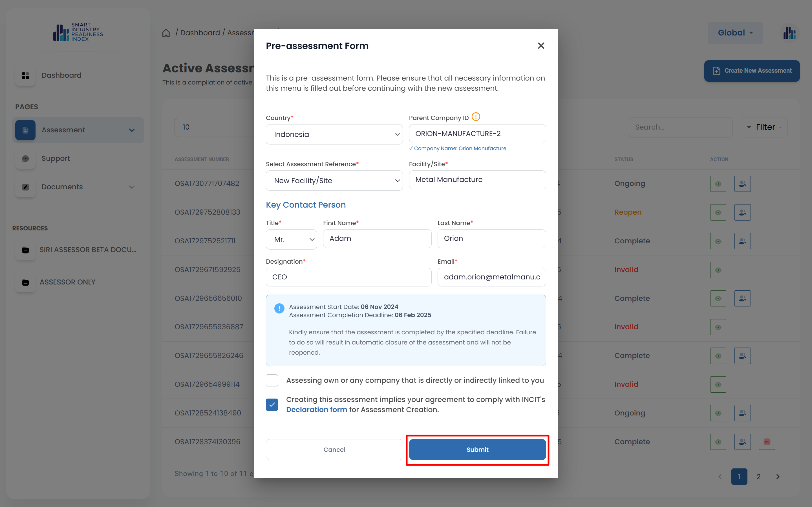Close the Pre-assessment Form dialog
The width and height of the screenshot is (812, 507).
pos(540,46)
